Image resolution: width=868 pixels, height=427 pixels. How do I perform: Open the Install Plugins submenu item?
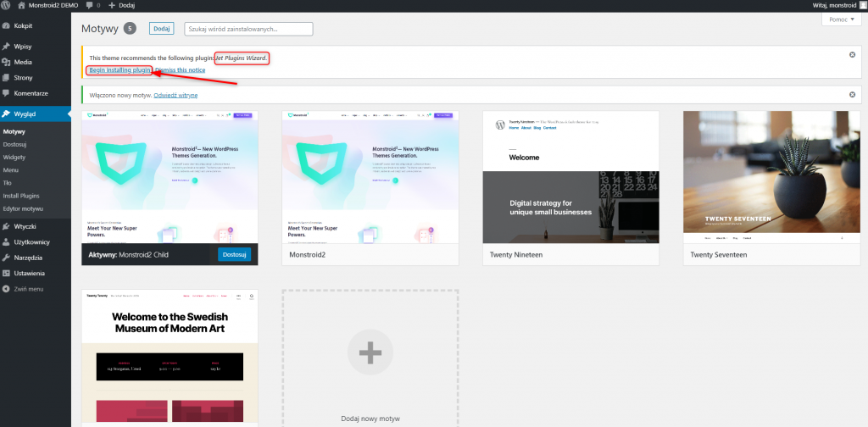[x=21, y=196]
